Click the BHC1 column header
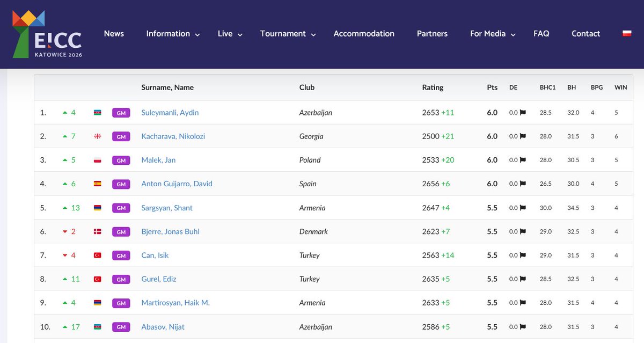Image resolution: width=644 pixels, height=343 pixels. tap(548, 87)
